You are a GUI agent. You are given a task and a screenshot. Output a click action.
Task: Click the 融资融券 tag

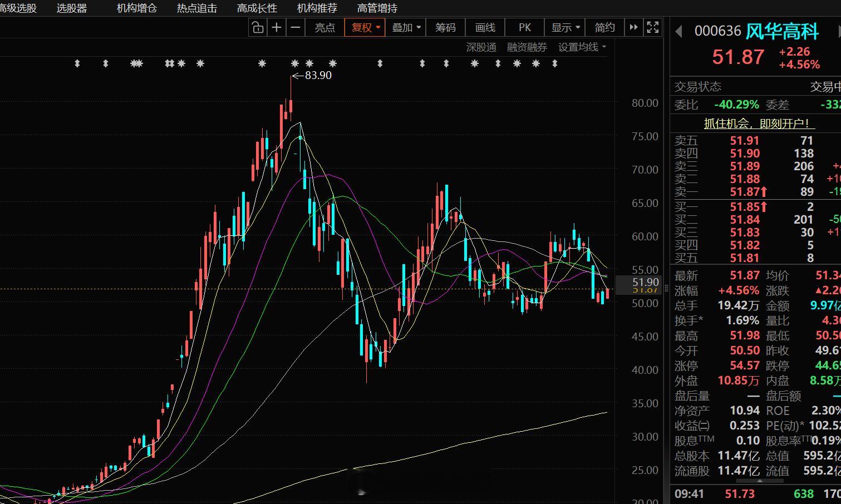tap(527, 47)
